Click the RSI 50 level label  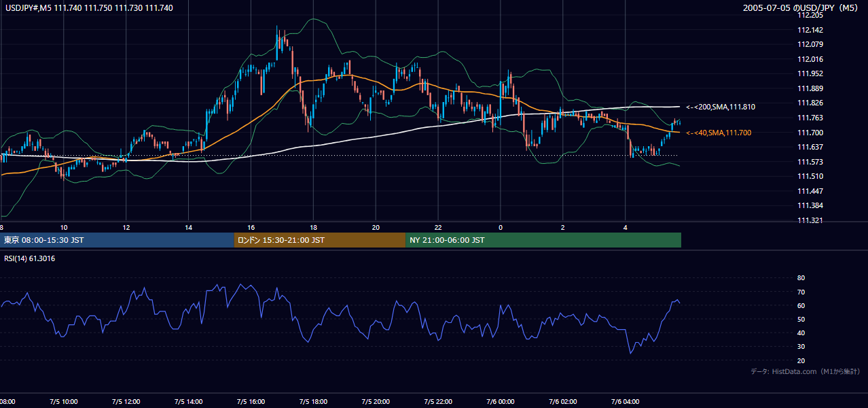801,319
